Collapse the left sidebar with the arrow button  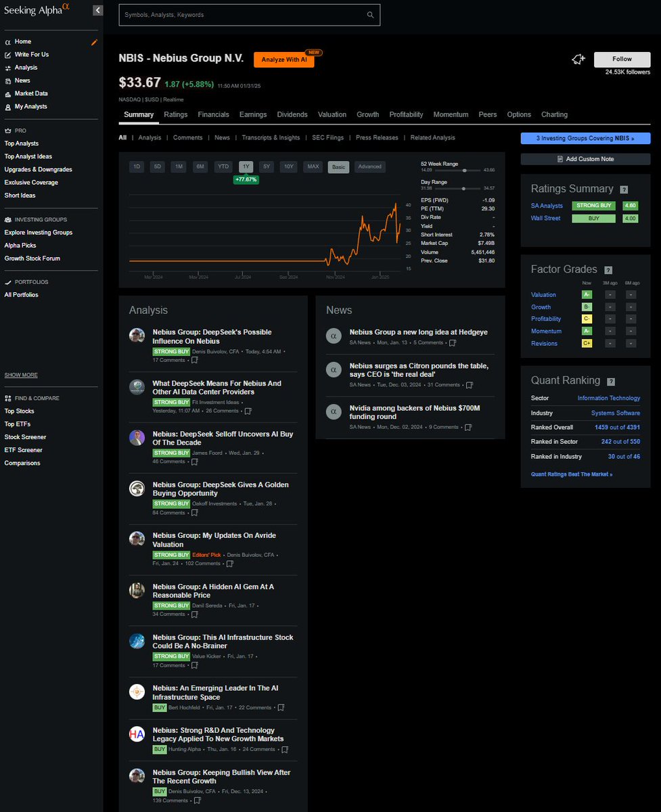tap(98, 10)
